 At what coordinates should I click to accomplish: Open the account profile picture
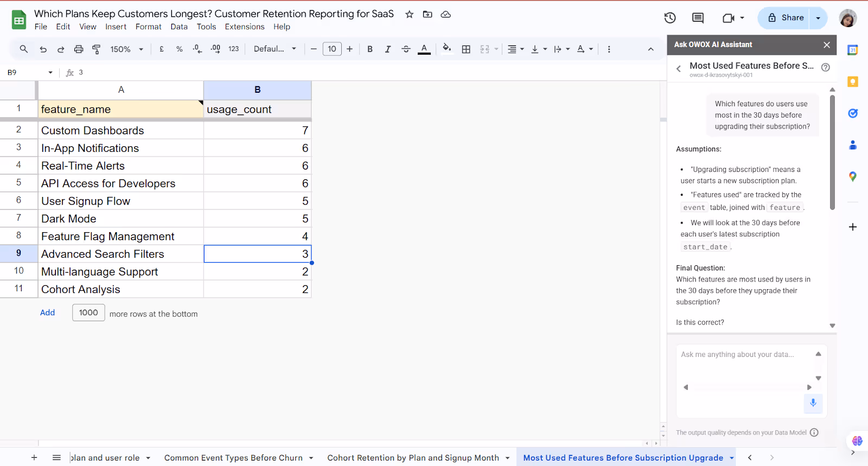click(847, 18)
